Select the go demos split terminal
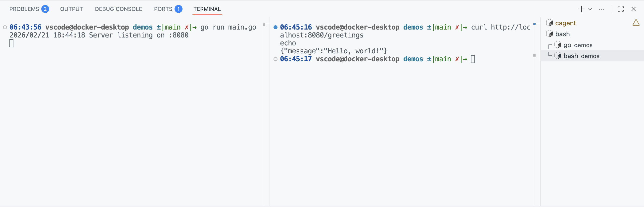Image resolution: width=644 pixels, height=207 pixels. coord(578,45)
